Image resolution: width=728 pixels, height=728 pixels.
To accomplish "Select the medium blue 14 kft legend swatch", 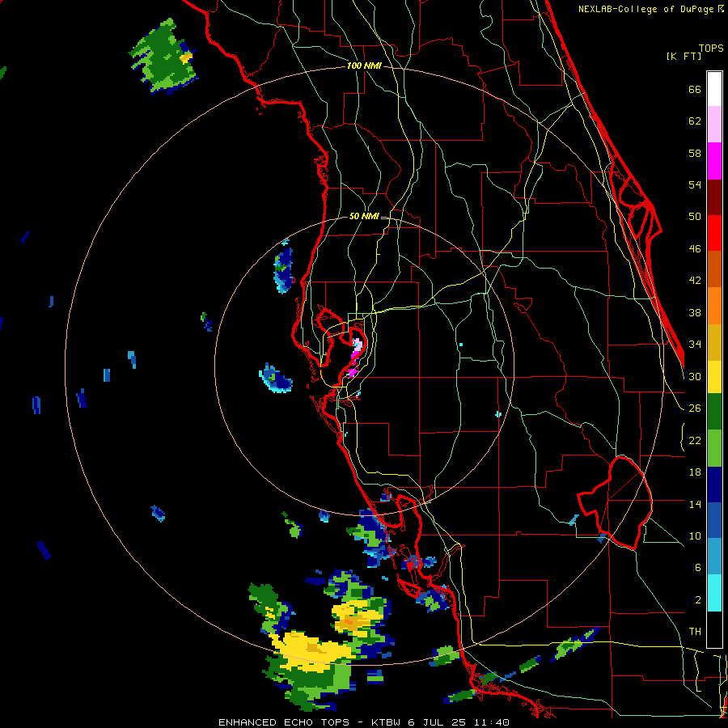I will click(x=714, y=520).
